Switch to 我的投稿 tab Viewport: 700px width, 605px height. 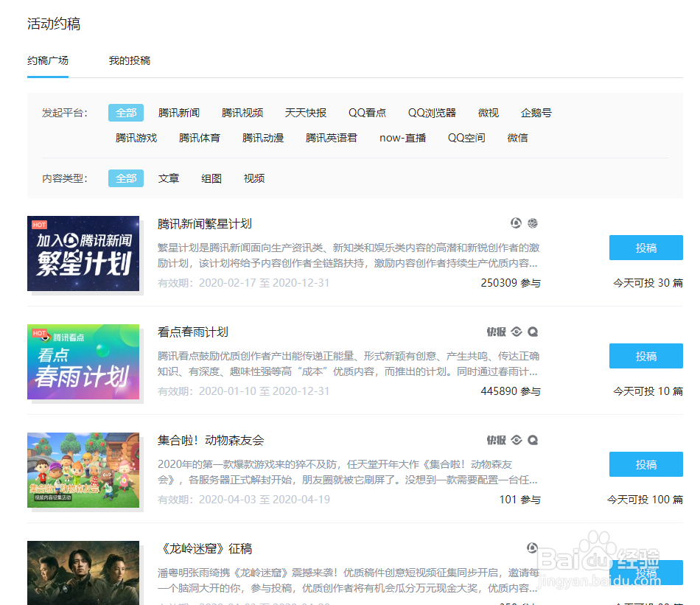tap(130, 60)
